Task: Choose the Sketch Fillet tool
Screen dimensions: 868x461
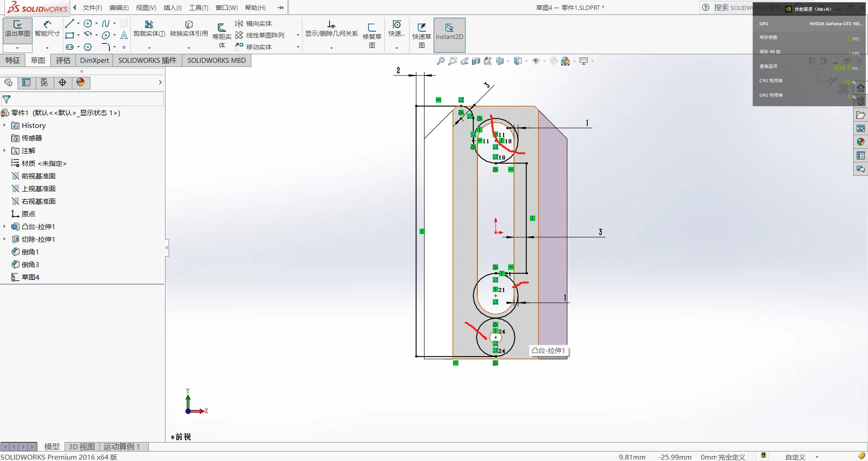Action: pos(106,47)
